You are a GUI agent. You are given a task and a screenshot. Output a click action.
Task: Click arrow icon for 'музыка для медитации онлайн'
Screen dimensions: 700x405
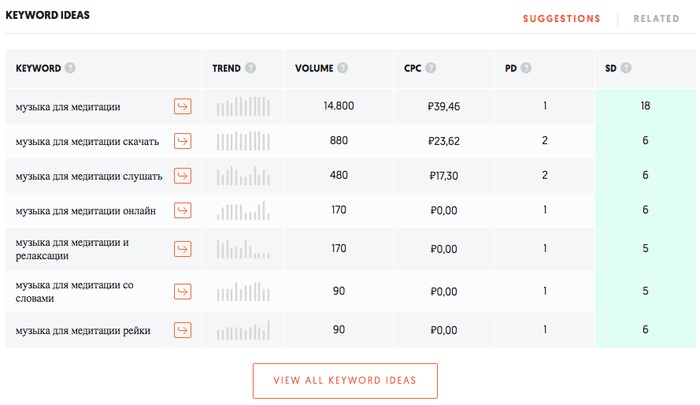tap(183, 210)
